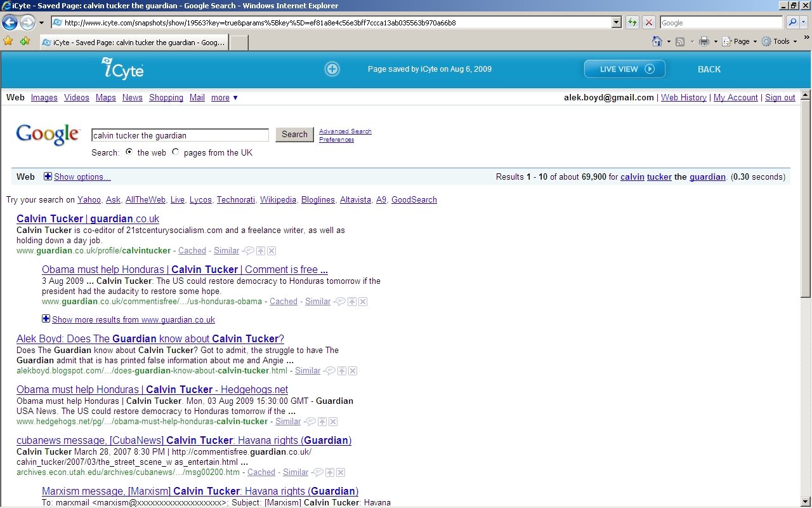Click the scrollbar up arrow
The height and width of the screenshot is (508, 812).
(x=806, y=95)
